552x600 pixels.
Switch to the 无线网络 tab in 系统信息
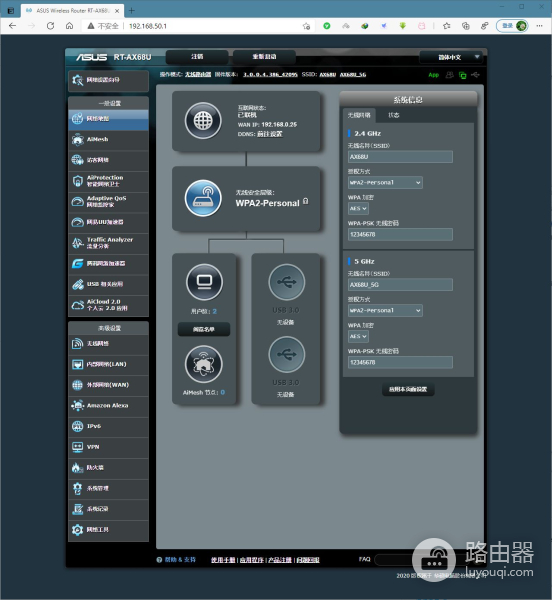pos(359,115)
